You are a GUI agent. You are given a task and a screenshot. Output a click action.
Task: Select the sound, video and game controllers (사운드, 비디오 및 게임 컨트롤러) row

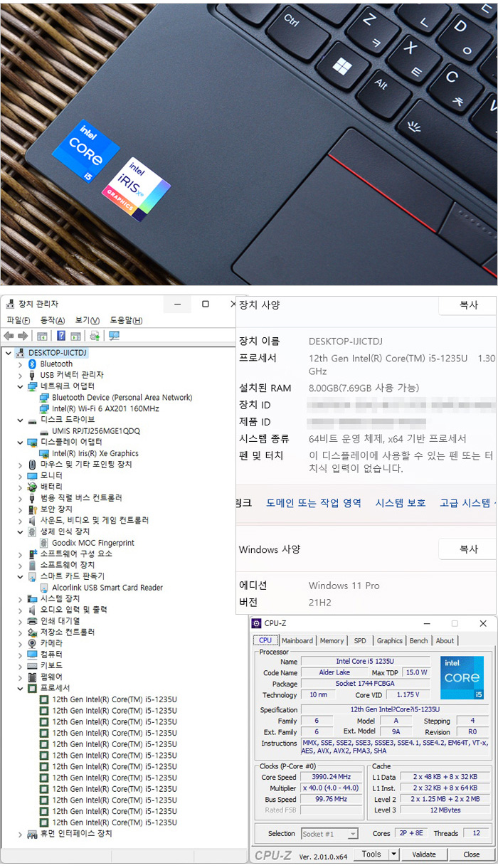click(x=94, y=521)
